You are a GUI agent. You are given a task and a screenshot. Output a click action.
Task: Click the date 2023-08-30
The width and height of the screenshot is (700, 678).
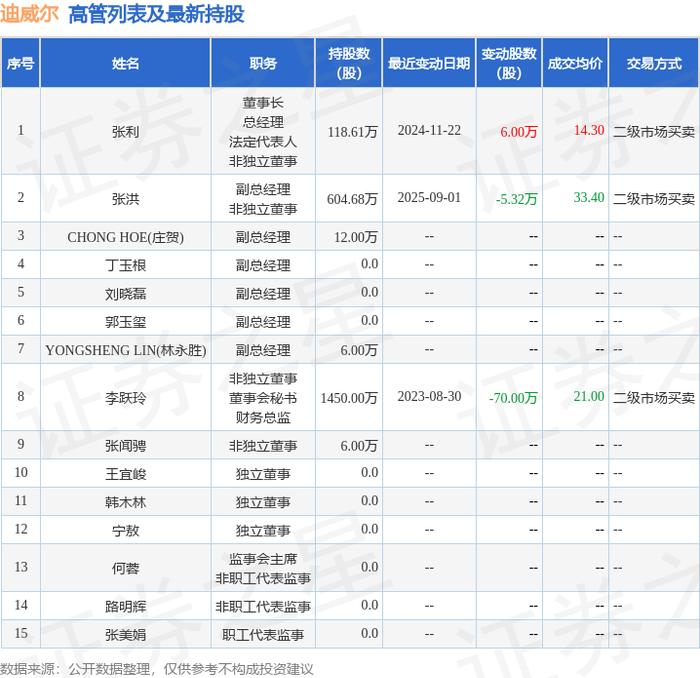pyautogui.click(x=429, y=396)
